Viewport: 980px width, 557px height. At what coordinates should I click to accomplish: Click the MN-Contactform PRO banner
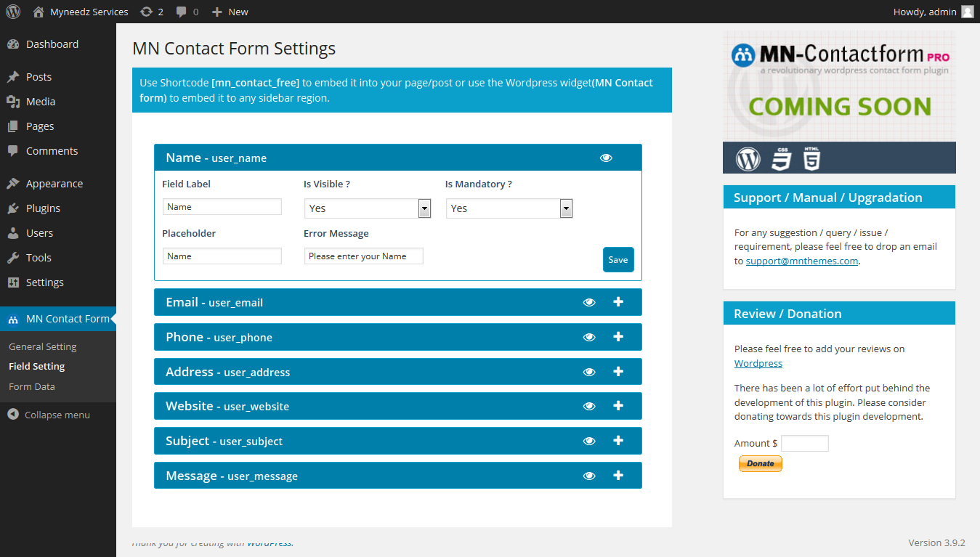pos(839,87)
